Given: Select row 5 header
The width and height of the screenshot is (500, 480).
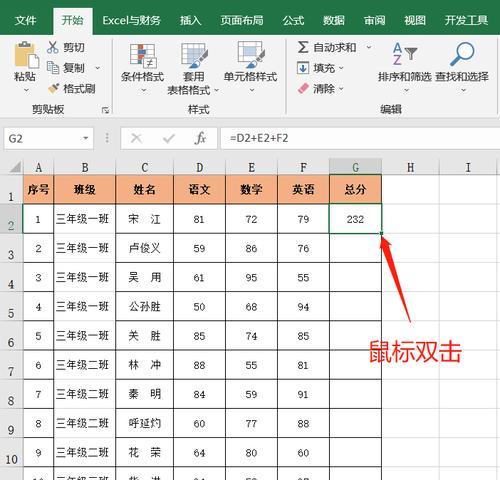Looking at the screenshot, I should [11, 307].
